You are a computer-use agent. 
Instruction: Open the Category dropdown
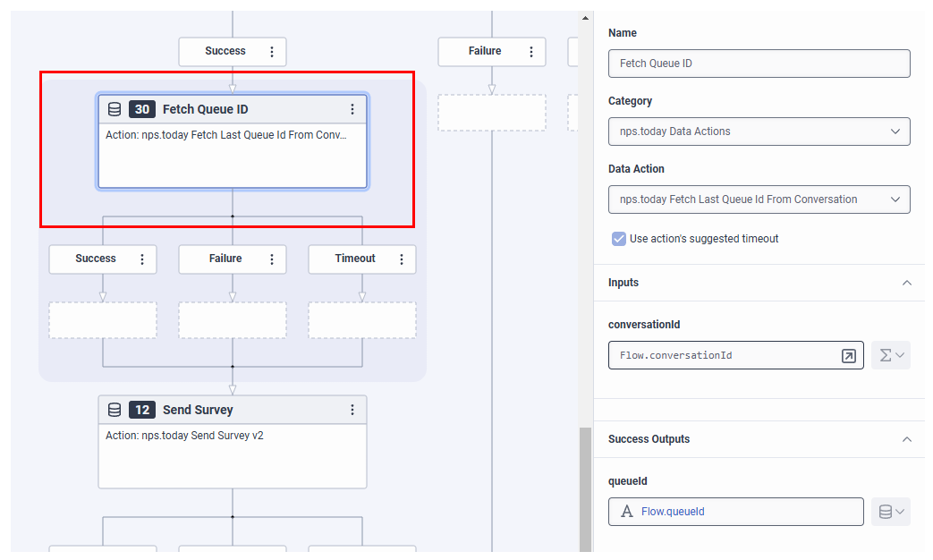click(759, 132)
